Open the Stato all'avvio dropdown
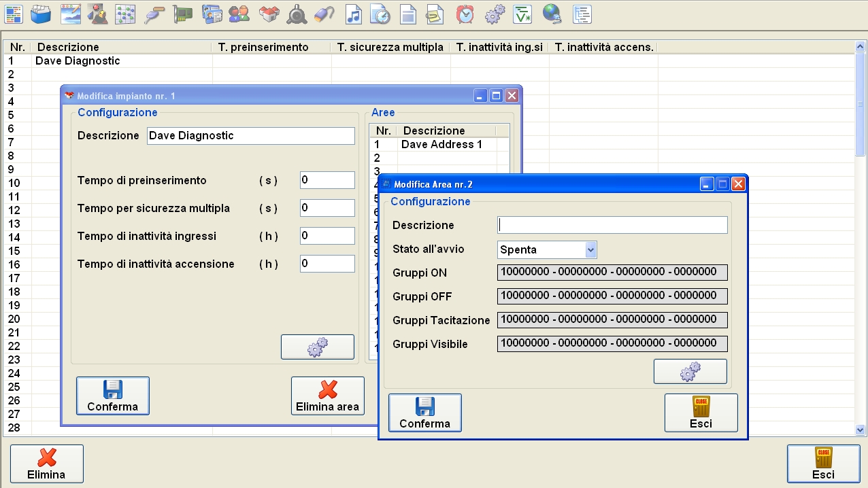The image size is (868, 488). click(590, 250)
